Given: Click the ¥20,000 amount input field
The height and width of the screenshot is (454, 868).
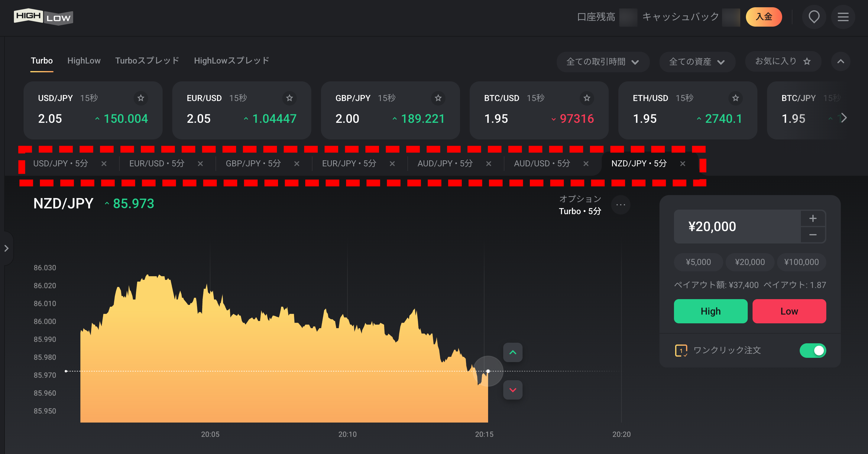Looking at the screenshot, I should click(737, 227).
